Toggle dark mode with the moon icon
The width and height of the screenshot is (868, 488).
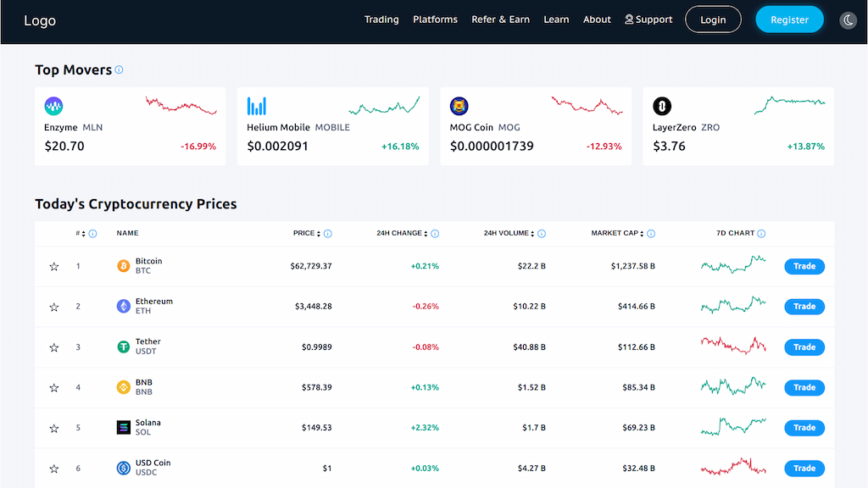click(x=848, y=19)
